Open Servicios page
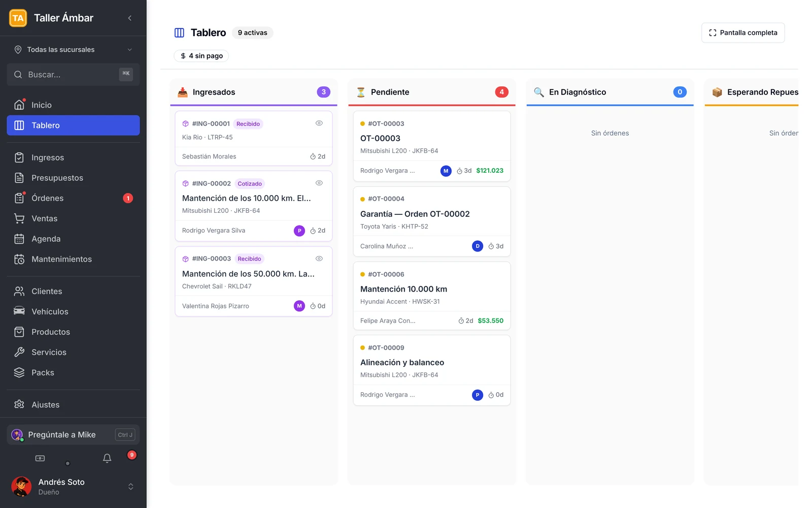This screenshot has height=508, width=812. pos(73,353)
